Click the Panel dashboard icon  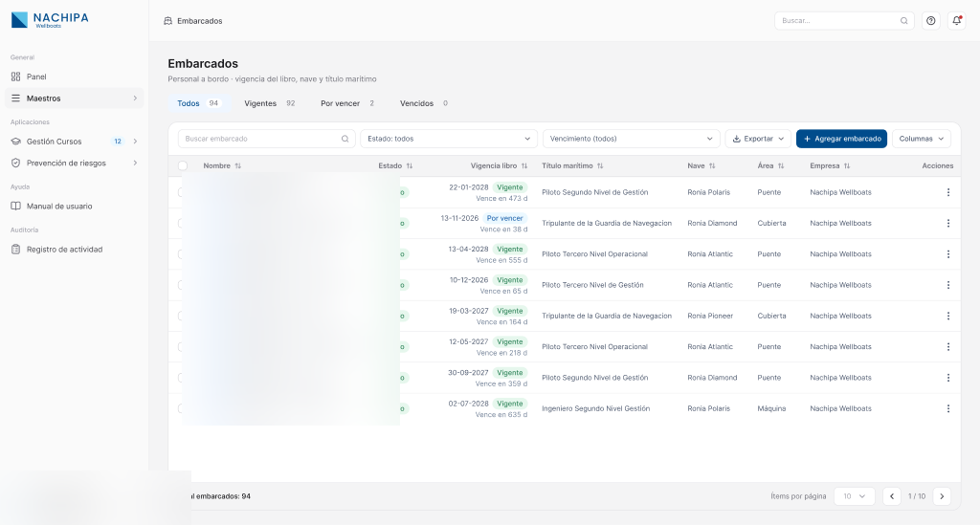15,77
